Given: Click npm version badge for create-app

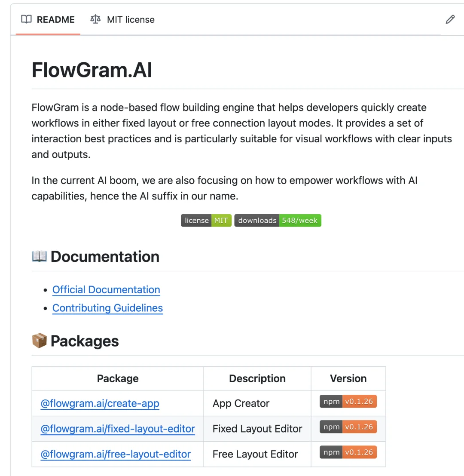Looking at the screenshot, I should tap(348, 401).
